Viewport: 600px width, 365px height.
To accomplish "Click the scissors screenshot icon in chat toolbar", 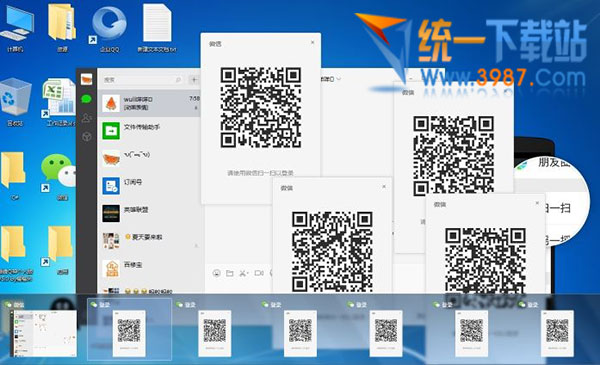I will [243, 273].
